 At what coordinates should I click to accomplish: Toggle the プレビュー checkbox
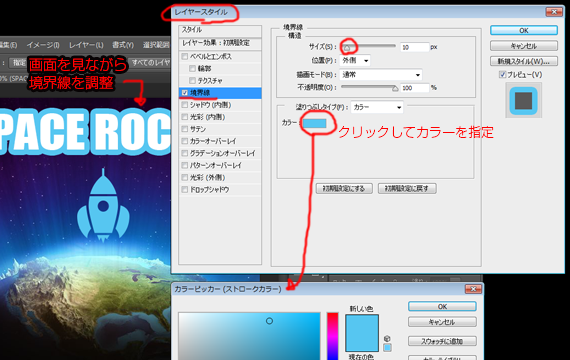click(502, 75)
